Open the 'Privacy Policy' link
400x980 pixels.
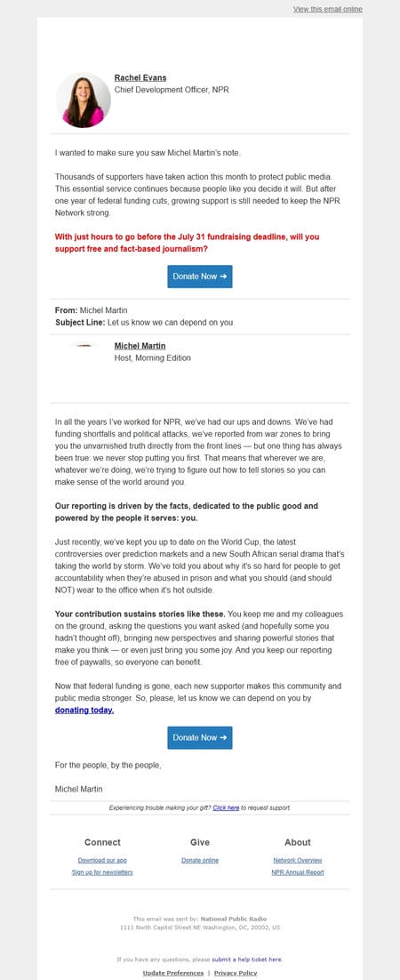236,973
